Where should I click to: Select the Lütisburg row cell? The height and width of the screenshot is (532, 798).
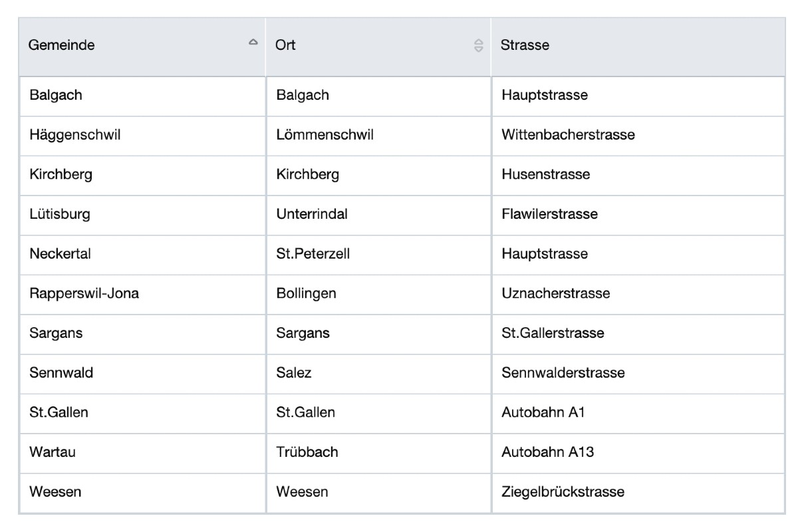(60, 214)
